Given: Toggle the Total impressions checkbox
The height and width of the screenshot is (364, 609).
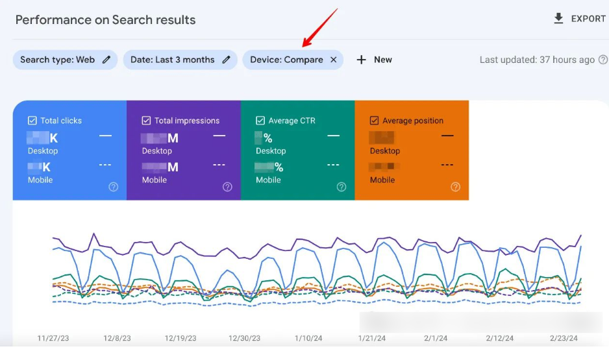Looking at the screenshot, I should click(146, 121).
